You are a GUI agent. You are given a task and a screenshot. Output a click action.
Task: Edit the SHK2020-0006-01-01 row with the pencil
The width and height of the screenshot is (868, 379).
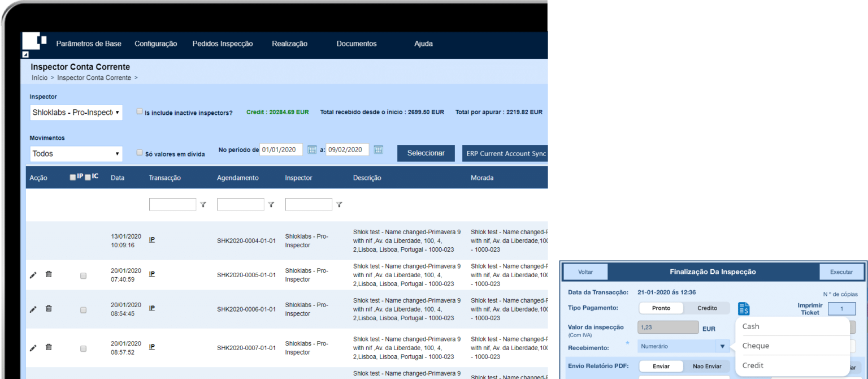point(33,309)
